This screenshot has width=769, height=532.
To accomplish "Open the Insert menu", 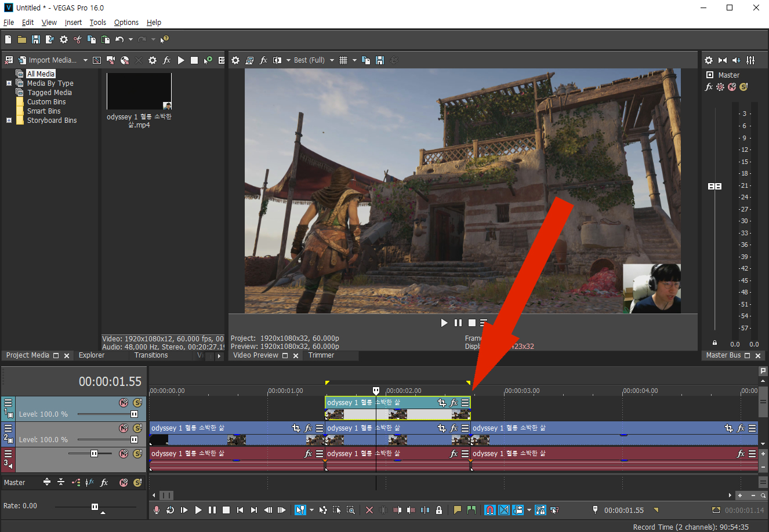I will point(73,23).
